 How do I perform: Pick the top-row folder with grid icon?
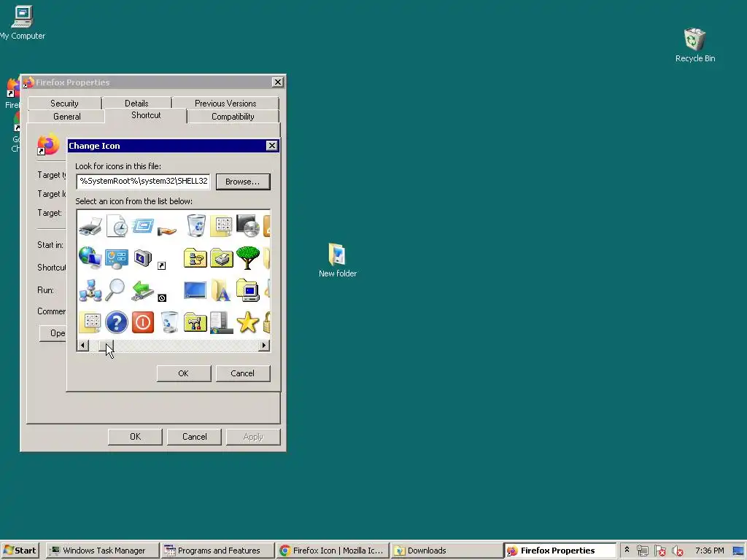pyautogui.click(x=222, y=226)
